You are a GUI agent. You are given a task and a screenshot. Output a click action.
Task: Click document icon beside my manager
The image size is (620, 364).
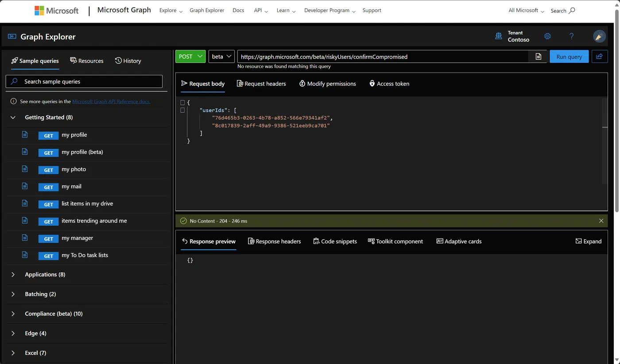pyautogui.click(x=25, y=238)
